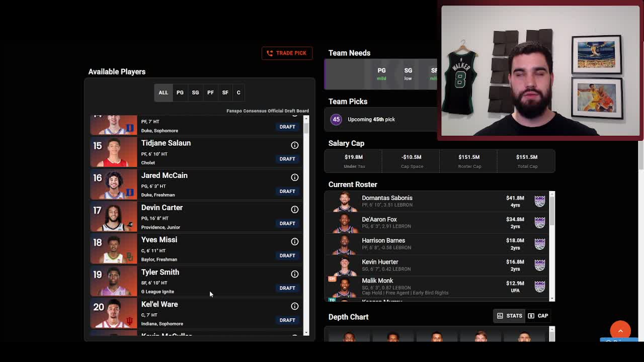Open info for Yves Missi

(x=295, y=242)
